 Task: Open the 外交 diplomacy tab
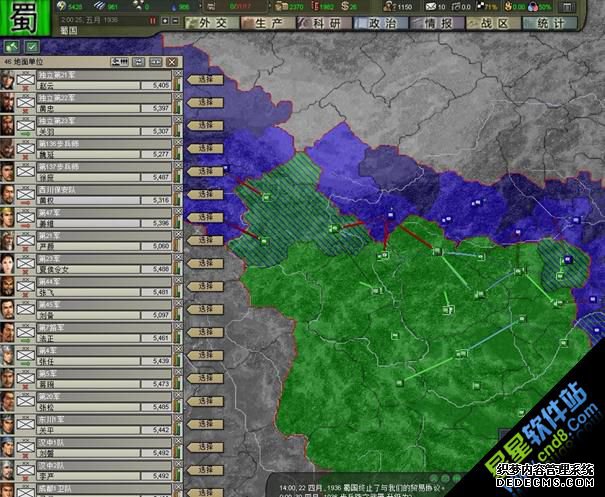pyautogui.click(x=212, y=23)
